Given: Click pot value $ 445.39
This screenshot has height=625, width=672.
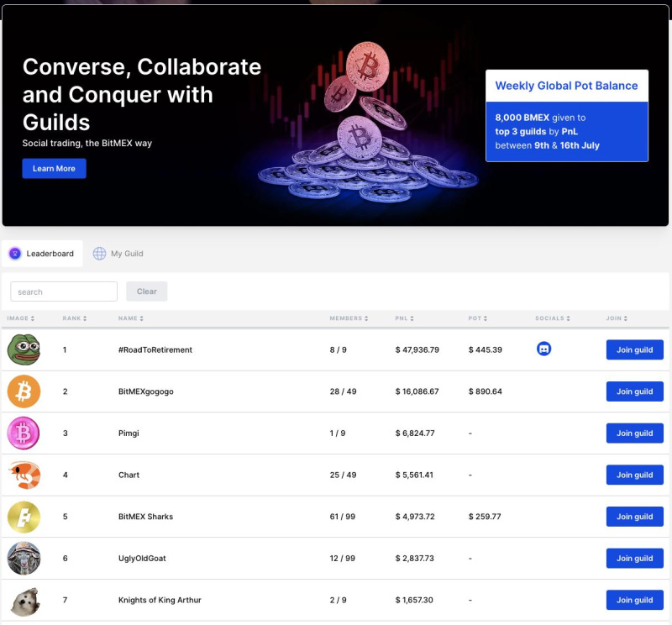Looking at the screenshot, I should [x=486, y=349].
